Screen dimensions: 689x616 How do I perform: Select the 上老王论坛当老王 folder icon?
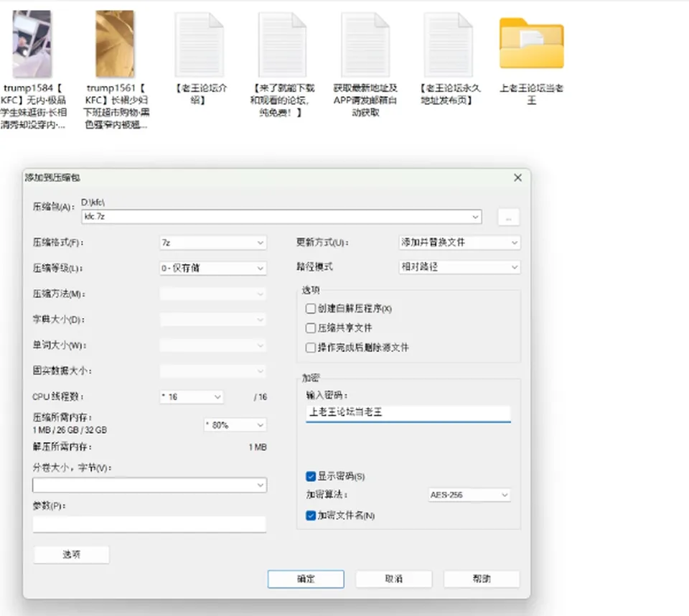(x=532, y=43)
